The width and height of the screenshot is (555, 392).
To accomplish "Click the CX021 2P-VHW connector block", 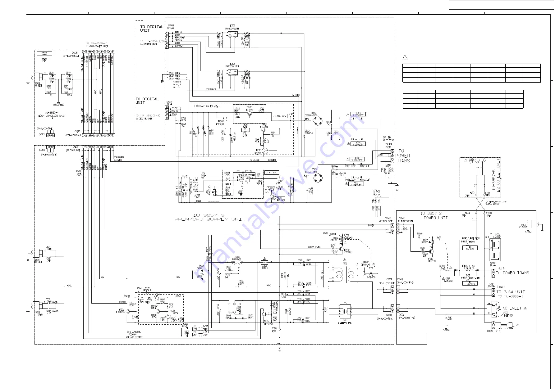I will click(x=493, y=292).
